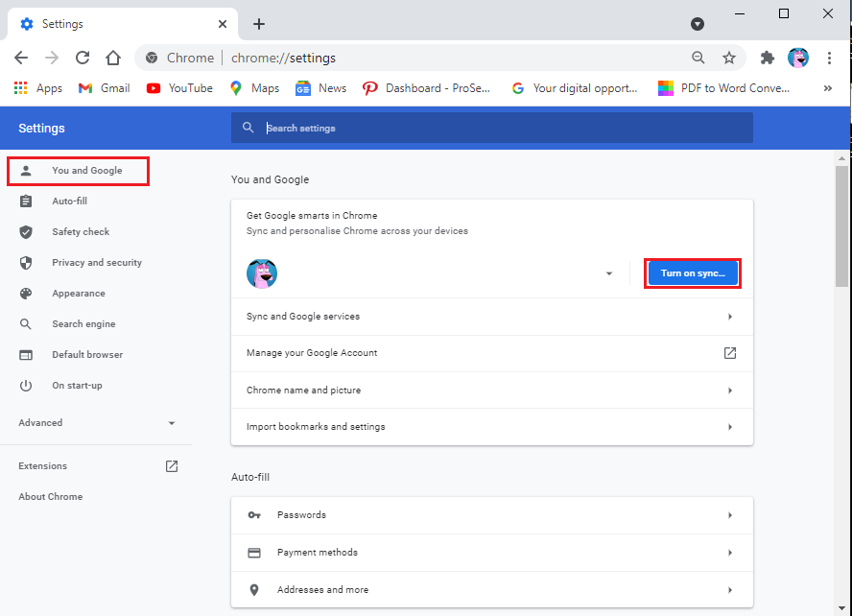
Task: Click the On start-up power icon
Action: (x=26, y=385)
